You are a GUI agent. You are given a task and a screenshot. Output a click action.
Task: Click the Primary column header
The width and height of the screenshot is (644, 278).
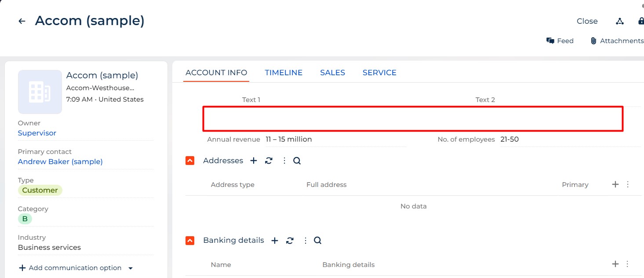pyautogui.click(x=575, y=185)
